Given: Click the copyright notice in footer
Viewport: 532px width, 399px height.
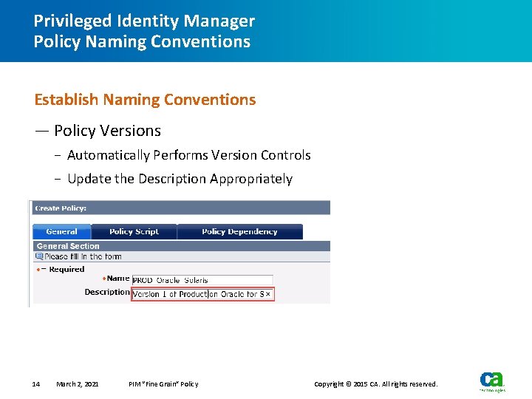Looking at the screenshot, I should click(x=376, y=384).
